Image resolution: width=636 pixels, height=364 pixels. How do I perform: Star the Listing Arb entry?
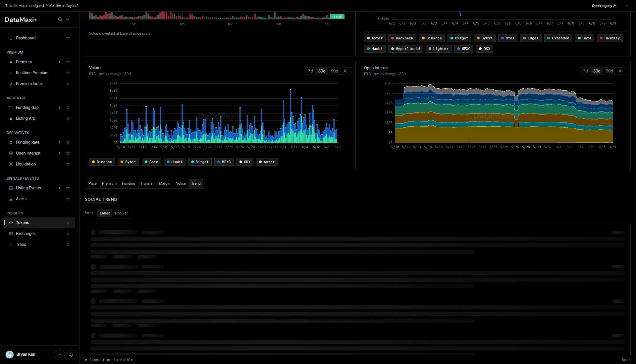click(68, 118)
